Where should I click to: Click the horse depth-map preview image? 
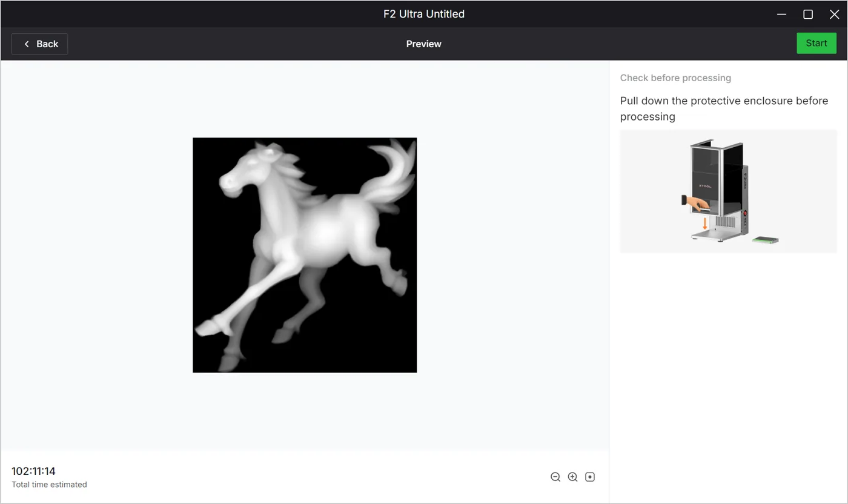[305, 255]
